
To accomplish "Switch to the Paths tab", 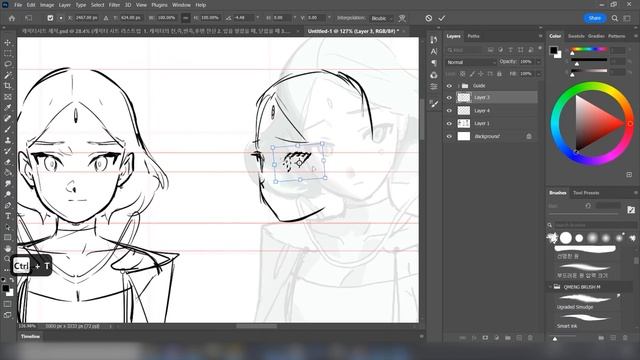I will tap(473, 36).
